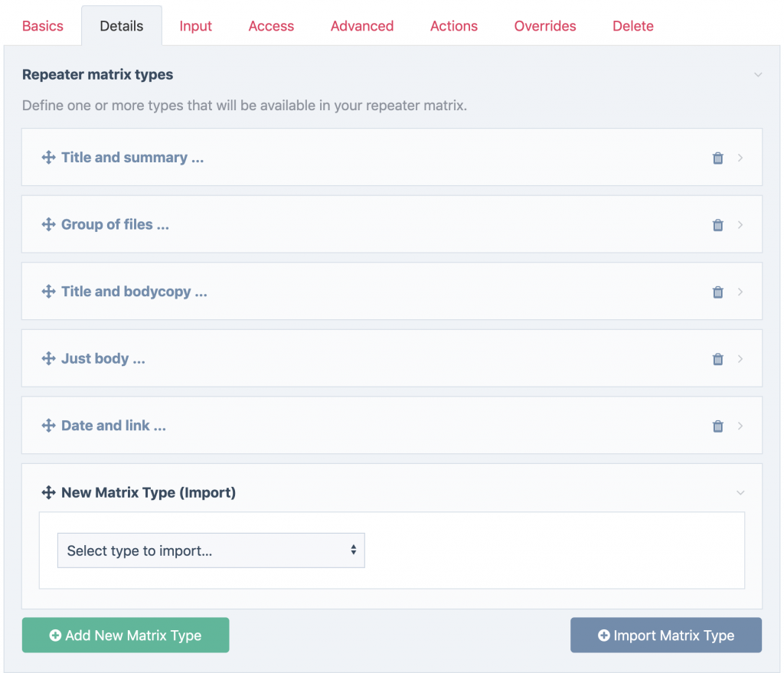Viewport: 784px width, 673px height.
Task: Click the drag handle for Title and summary
Action: coord(48,158)
